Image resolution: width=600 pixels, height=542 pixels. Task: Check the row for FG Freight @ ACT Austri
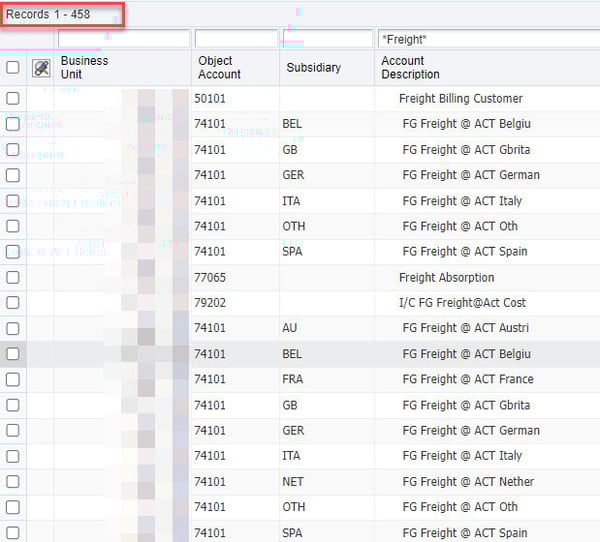click(13, 328)
